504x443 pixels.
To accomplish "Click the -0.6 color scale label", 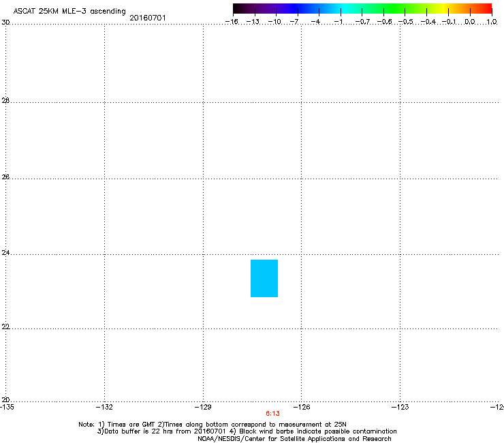I will 384,22.
